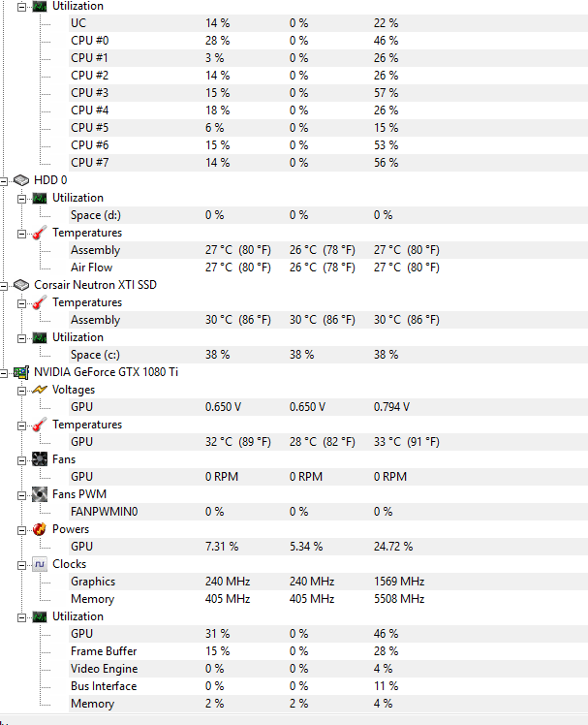The image size is (588, 725).
Task: Click the flame Powers icon
Action: point(40,529)
